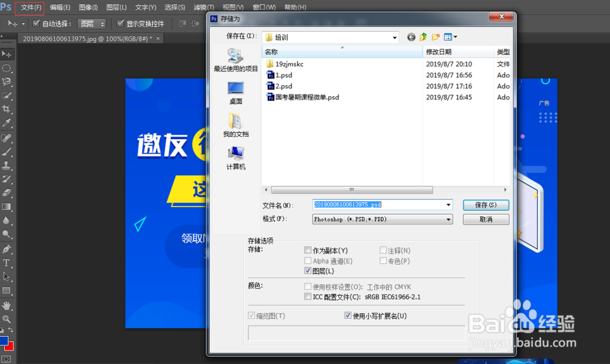Click the 取消 button
Image resolution: width=610 pixels, height=364 pixels.
point(486,218)
